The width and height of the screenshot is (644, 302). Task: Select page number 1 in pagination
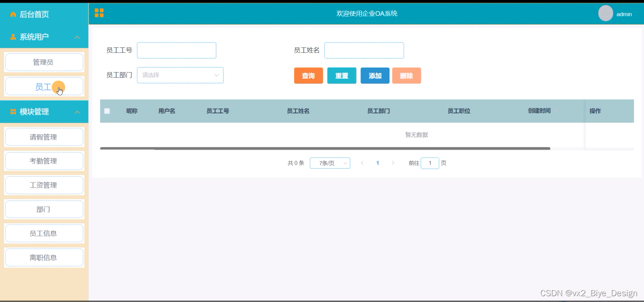tap(377, 163)
